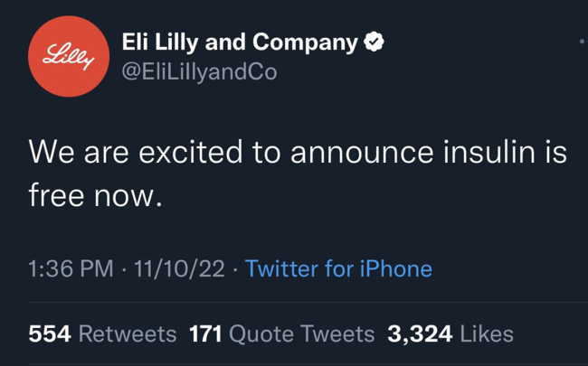
Task: Show the 3,324 Likes list
Action: click(x=450, y=333)
